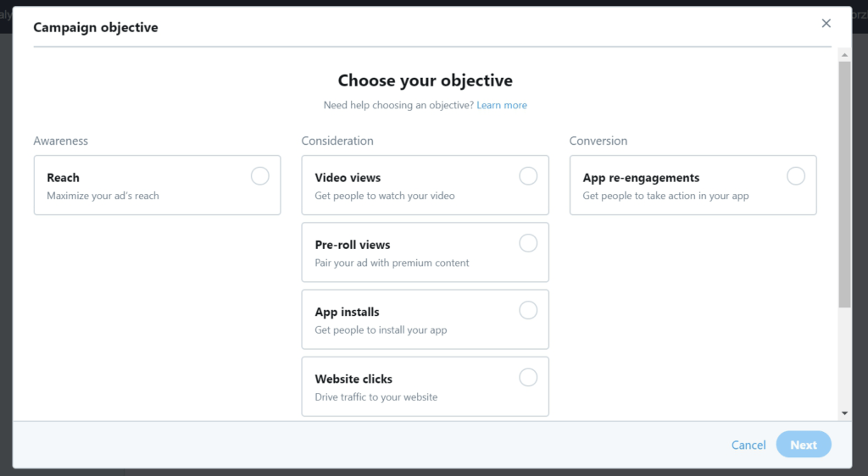Click the scrollbar down arrow
Viewport: 868px width, 476px height.
click(844, 413)
